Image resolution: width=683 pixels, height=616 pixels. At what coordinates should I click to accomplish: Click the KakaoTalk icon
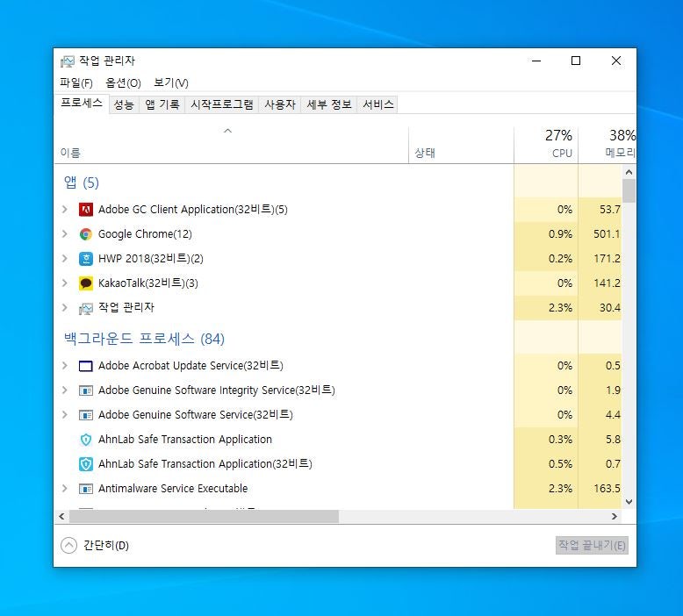[x=86, y=283]
